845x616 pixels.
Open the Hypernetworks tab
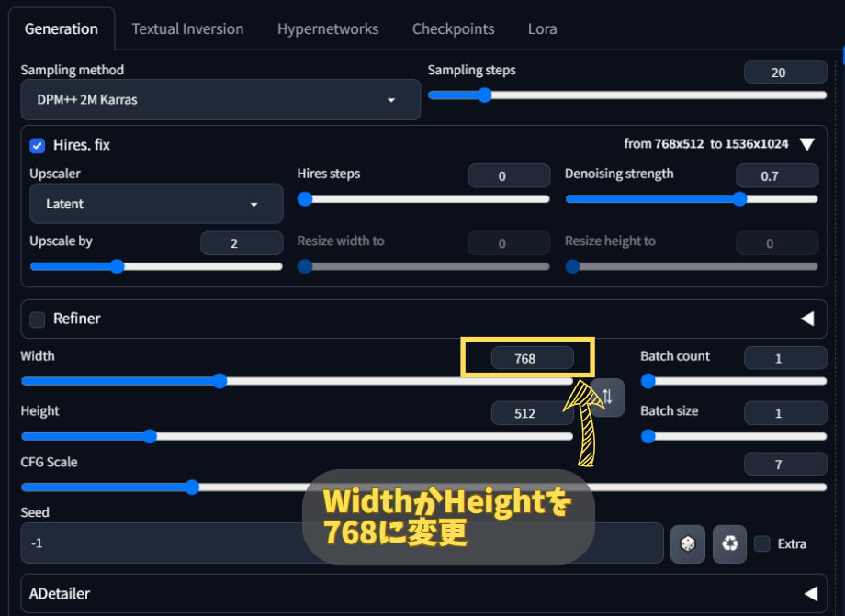(x=328, y=28)
